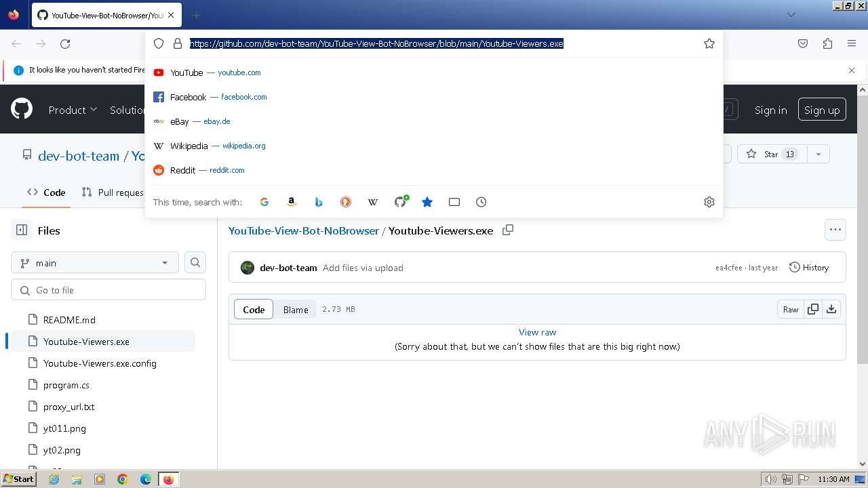Copy raw file icon
This screenshot has width=868, height=488.
coord(812,310)
